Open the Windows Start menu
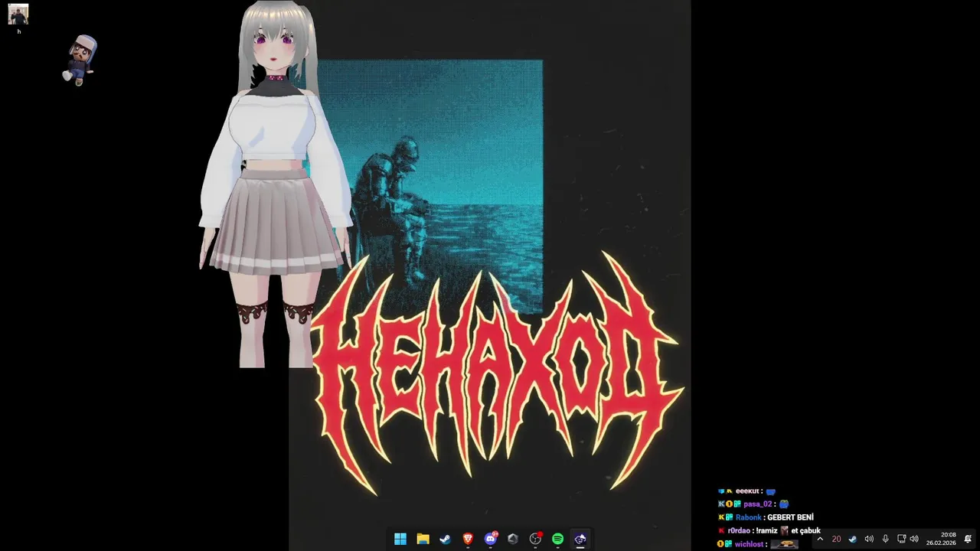This screenshot has height=551, width=980. click(400, 539)
